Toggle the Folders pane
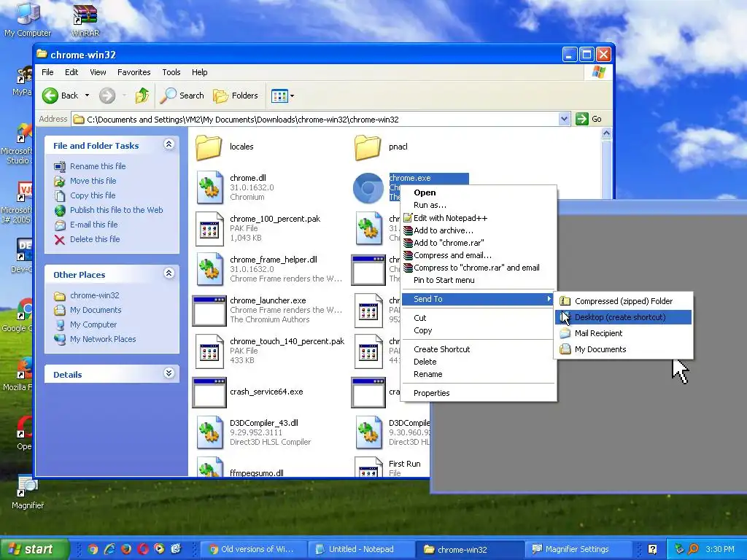This screenshot has width=747, height=560. (236, 96)
